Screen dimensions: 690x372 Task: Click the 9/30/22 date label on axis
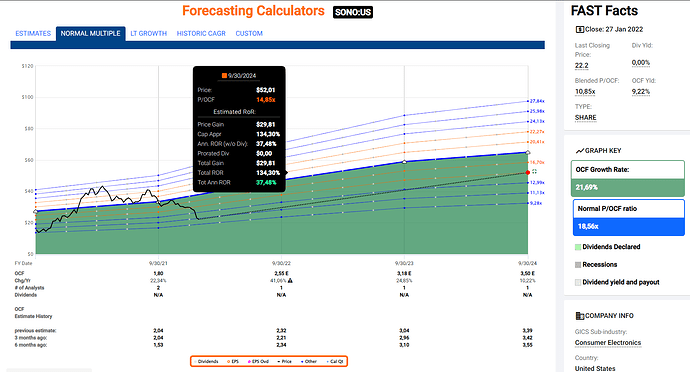(281, 263)
